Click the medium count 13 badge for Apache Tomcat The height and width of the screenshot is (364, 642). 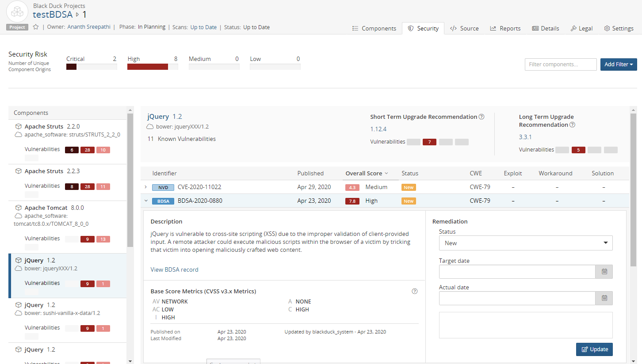pos(103,239)
